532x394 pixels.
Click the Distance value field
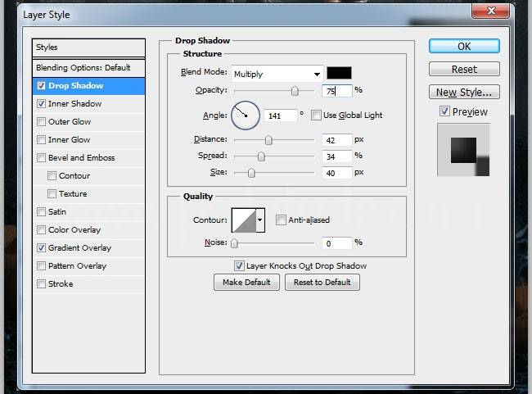(336, 140)
